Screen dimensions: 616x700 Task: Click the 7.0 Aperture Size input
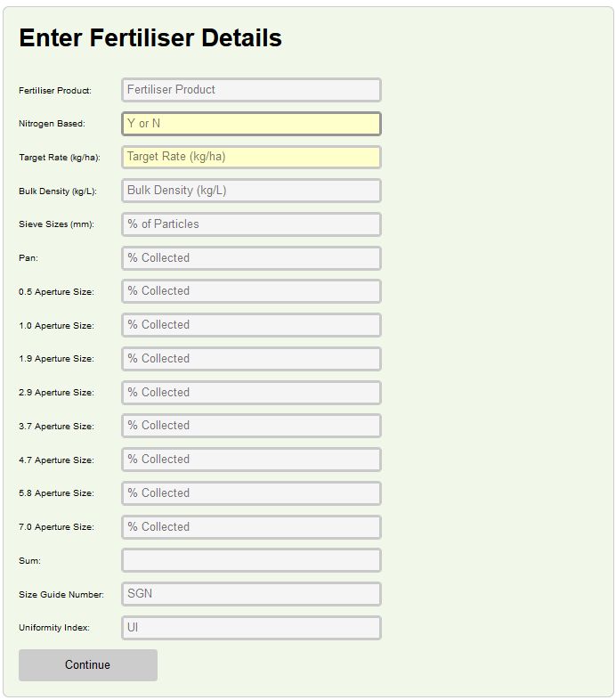(251, 527)
